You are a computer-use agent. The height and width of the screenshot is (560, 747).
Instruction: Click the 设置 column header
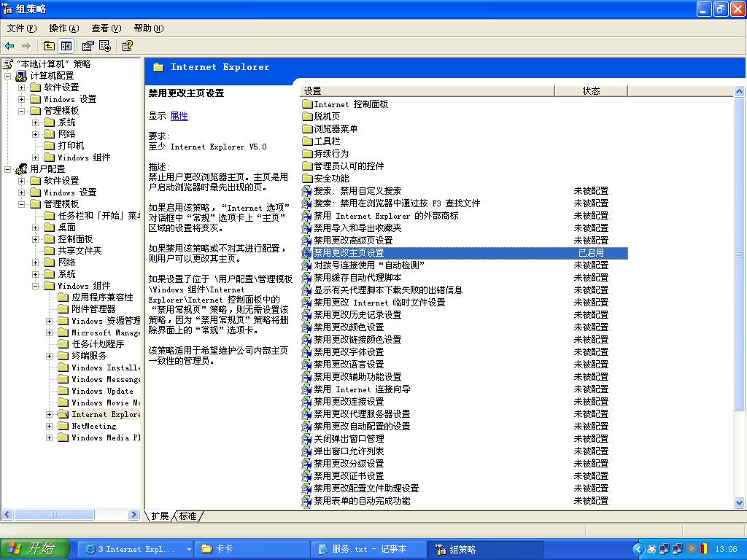click(x=427, y=91)
